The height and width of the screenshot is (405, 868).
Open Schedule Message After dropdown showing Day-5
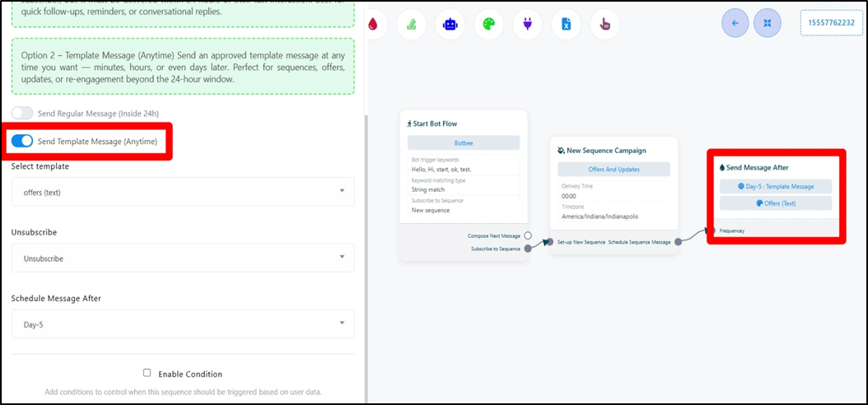coord(183,324)
